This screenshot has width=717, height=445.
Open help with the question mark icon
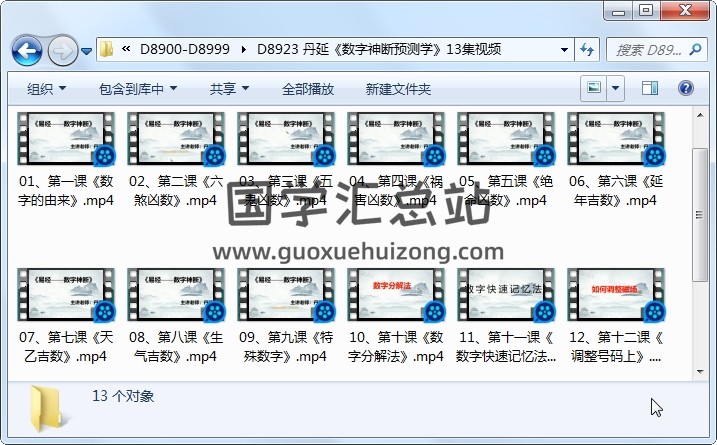685,88
